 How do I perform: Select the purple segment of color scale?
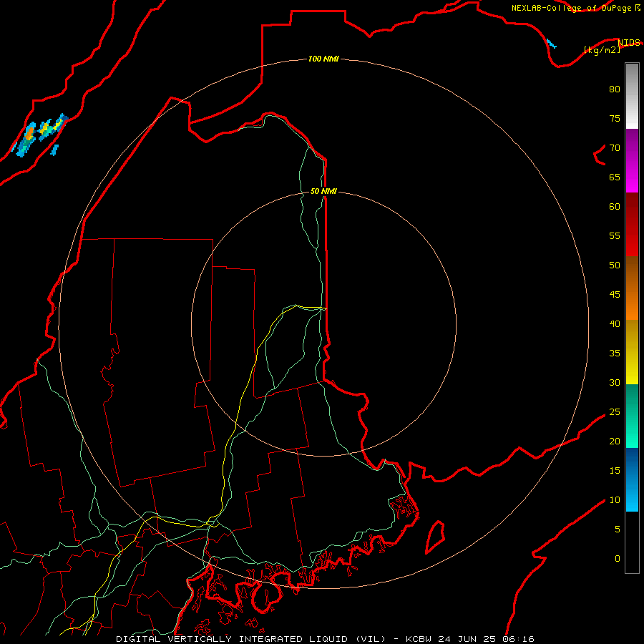(x=632, y=144)
